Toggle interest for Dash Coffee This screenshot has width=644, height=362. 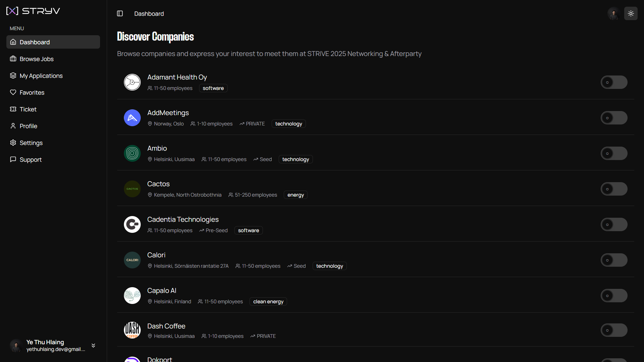pos(614,330)
